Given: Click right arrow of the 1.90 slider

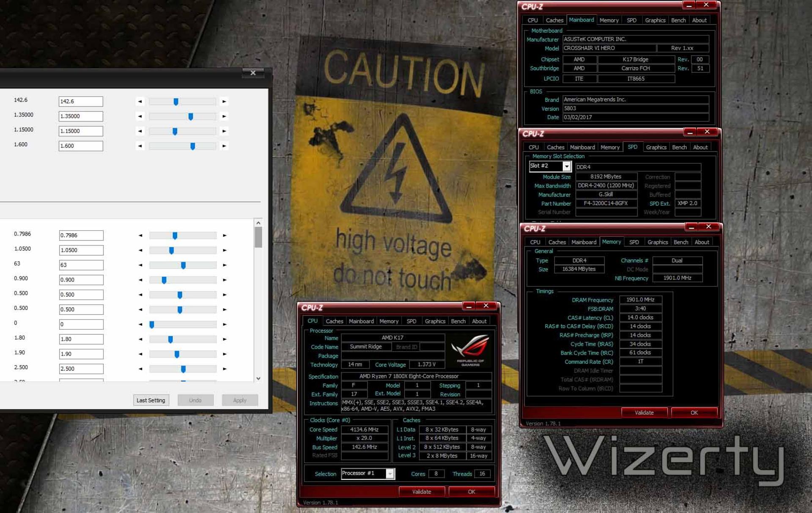Looking at the screenshot, I should [225, 354].
